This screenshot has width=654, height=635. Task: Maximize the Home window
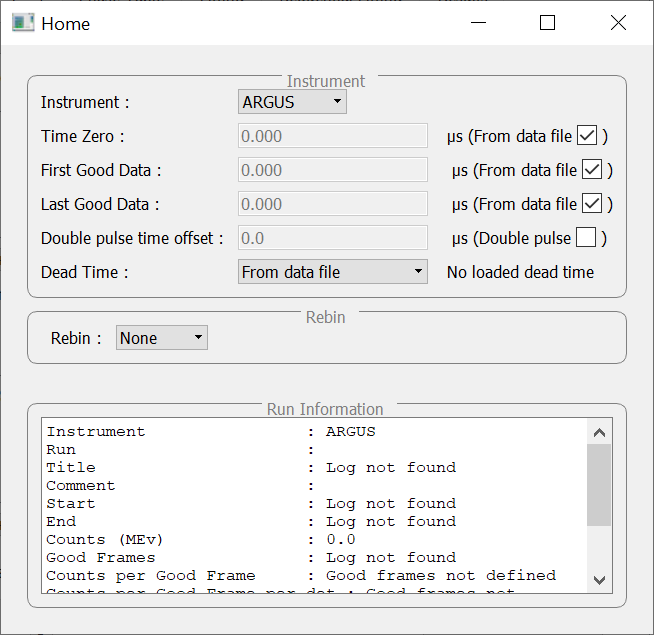[547, 23]
